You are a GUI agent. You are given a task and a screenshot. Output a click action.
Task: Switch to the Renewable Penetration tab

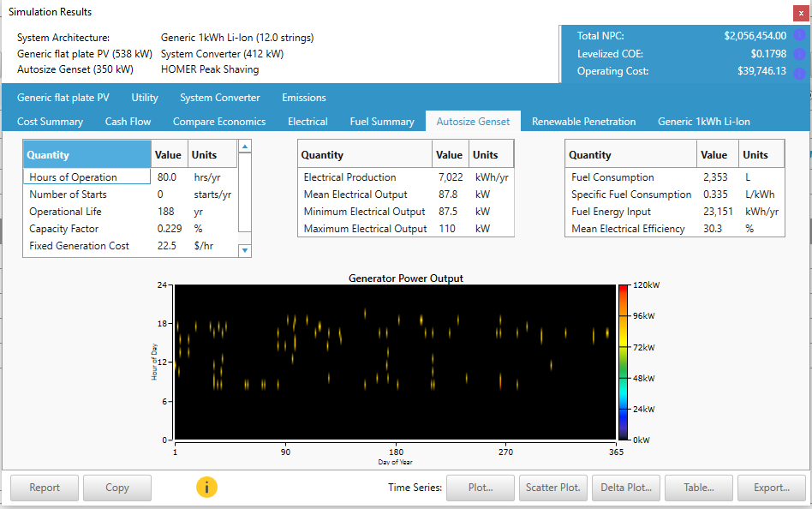[583, 121]
